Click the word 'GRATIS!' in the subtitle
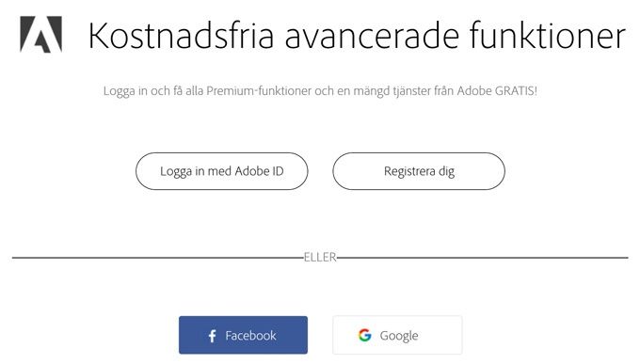The height and width of the screenshot is (364, 640). 516,90
